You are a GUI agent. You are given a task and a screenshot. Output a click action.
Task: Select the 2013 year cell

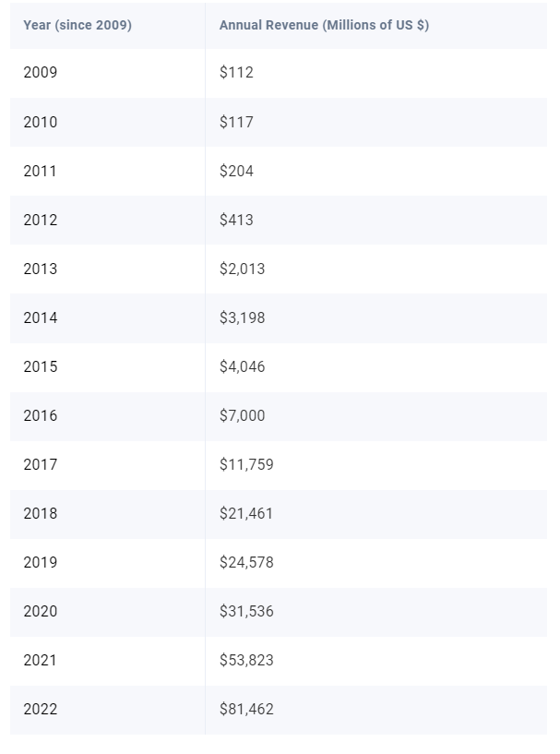[x=41, y=269]
